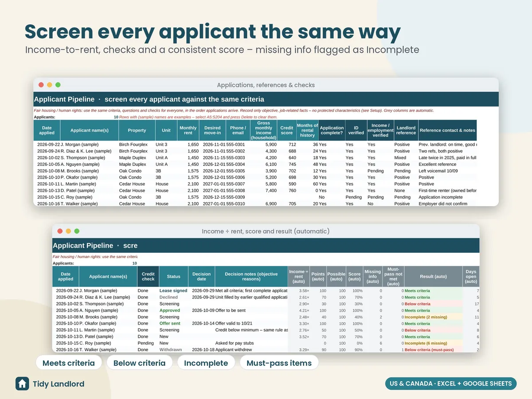Select the Gross monthly income (household) header
Viewport: 532px width, 399px height.
coord(263,130)
